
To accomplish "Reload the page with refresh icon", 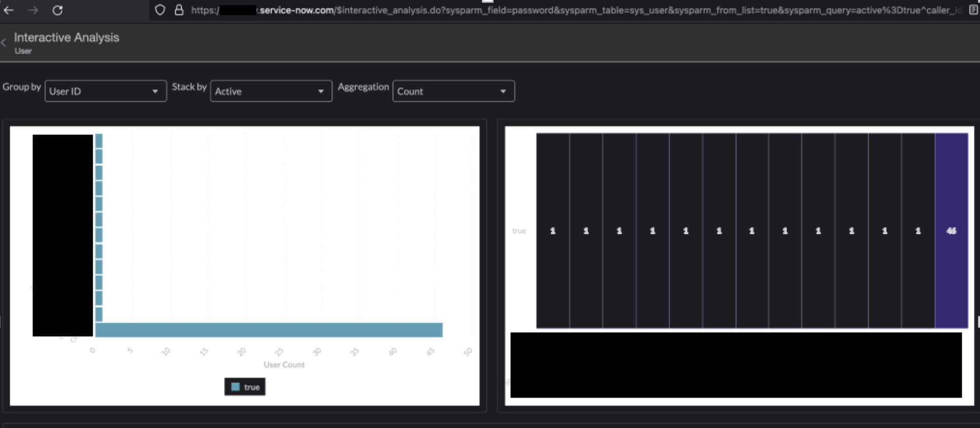I will 57,10.
